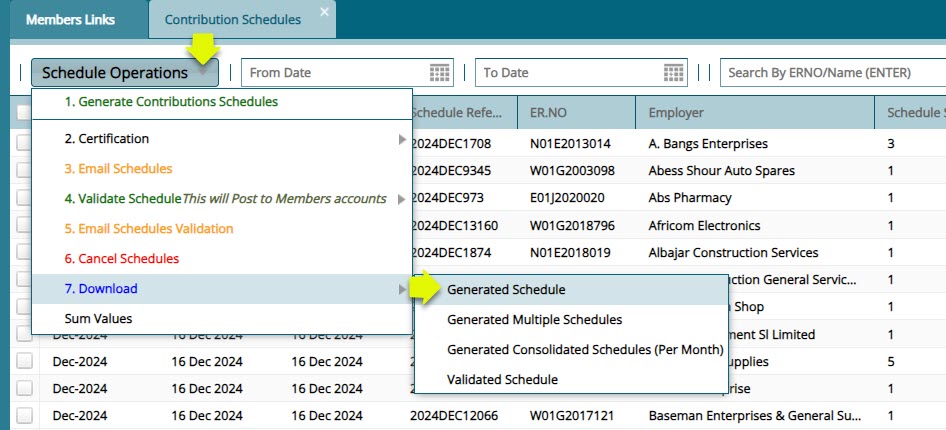Click Generate Contributions Schedules menu entry
The image size is (946, 430).
tap(171, 102)
